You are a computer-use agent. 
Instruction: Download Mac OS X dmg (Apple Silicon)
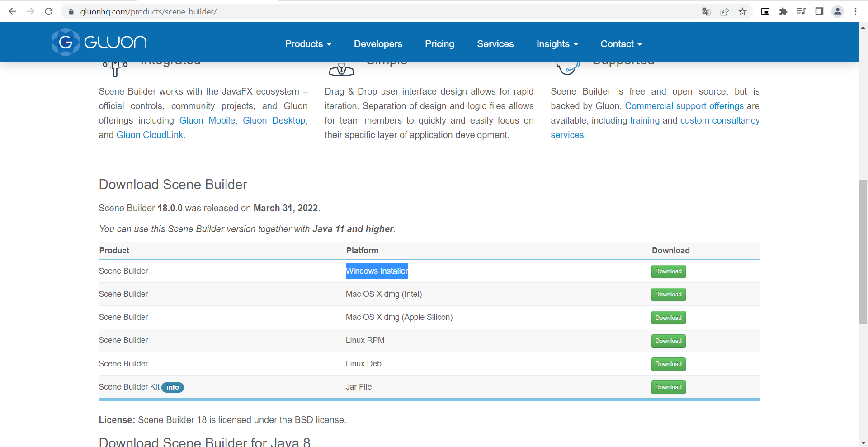(668, 318)
